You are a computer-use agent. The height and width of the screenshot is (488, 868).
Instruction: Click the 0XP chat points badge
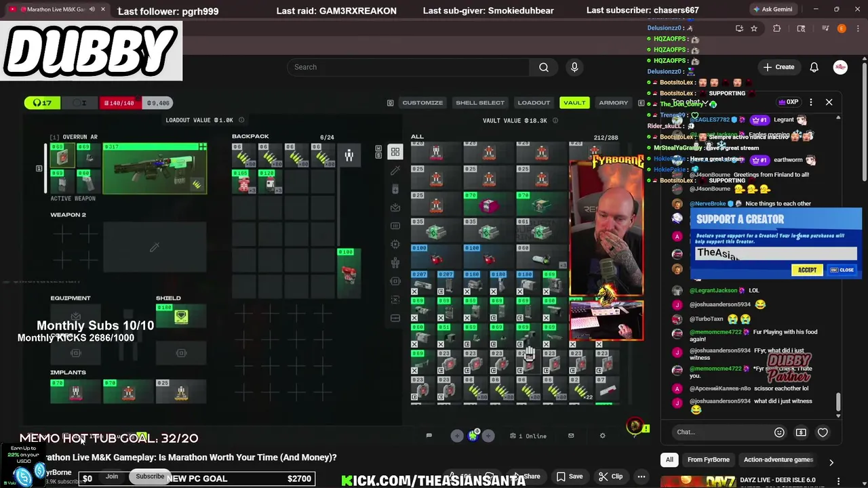point(788,102)
